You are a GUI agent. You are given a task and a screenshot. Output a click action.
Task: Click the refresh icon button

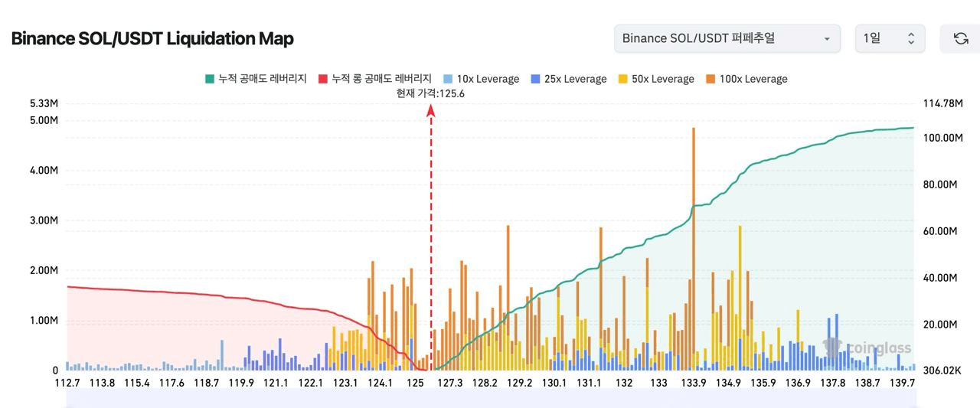coord(960,38)
